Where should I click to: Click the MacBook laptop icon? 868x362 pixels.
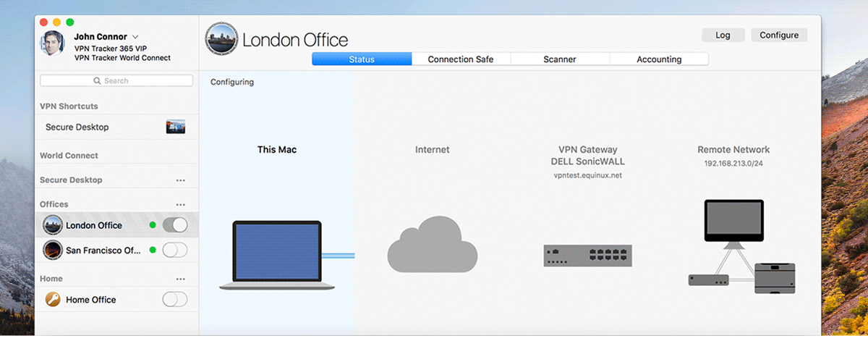(277, 255)
